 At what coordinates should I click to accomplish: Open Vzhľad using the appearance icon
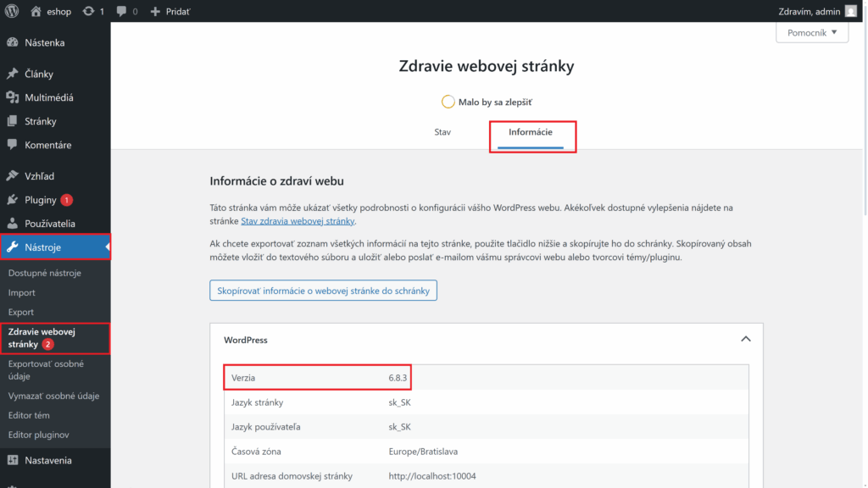[14, 175]
